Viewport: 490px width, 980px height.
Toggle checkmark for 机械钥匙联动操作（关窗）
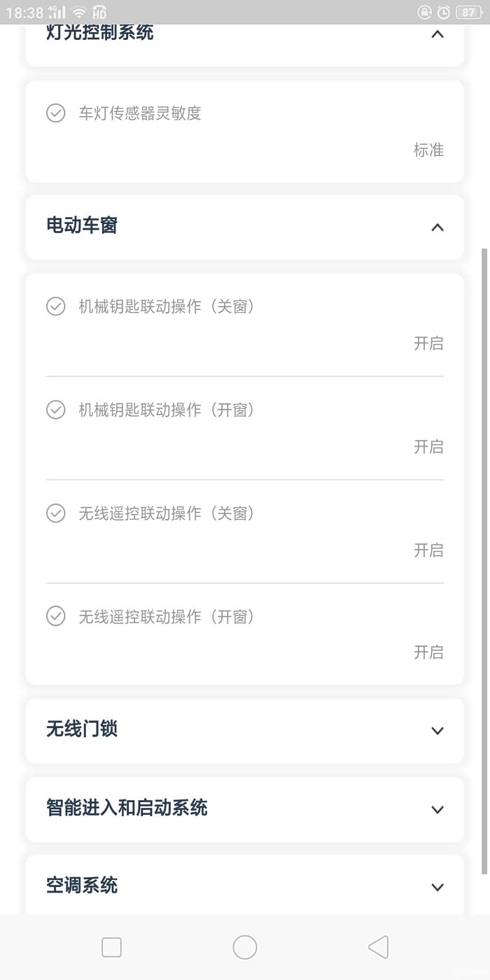pos(56,306)
